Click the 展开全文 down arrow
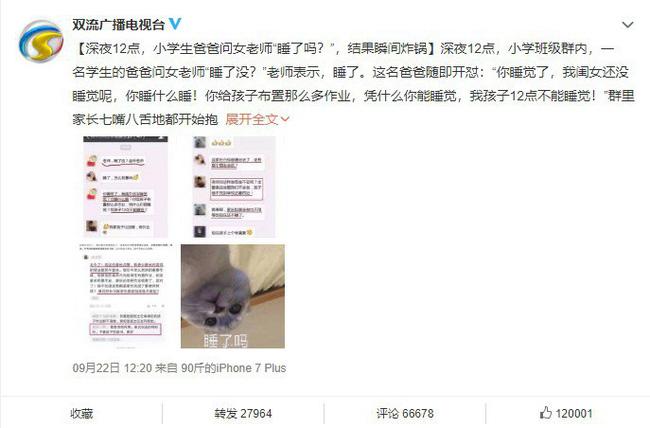This screenshot has height=428, width=650. click(285, 120)
